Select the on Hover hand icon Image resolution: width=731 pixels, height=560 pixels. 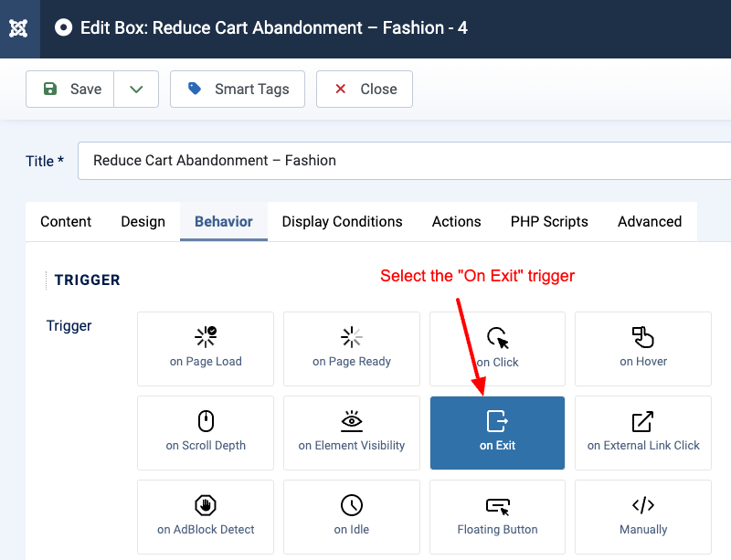pyautogui.click(x=643, y=337)
